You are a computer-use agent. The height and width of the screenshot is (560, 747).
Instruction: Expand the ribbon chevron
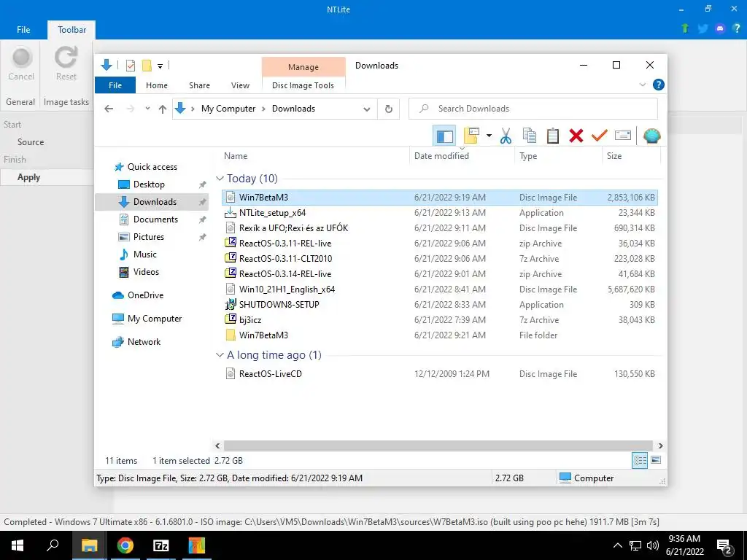(x=642, y=85)
